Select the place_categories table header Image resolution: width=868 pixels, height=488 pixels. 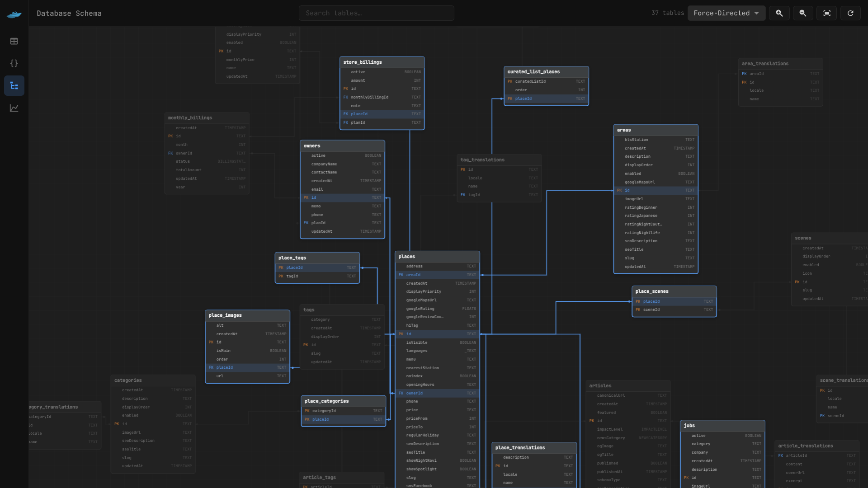(344, 401)
